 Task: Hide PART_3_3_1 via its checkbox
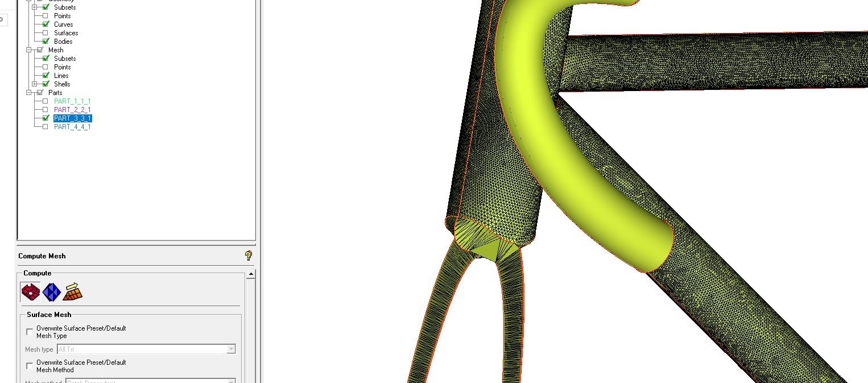click(x=46, y=118)
